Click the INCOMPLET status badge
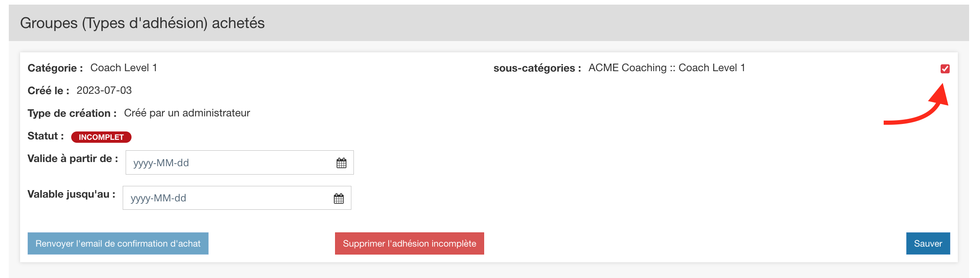 [x=101, y=137]
